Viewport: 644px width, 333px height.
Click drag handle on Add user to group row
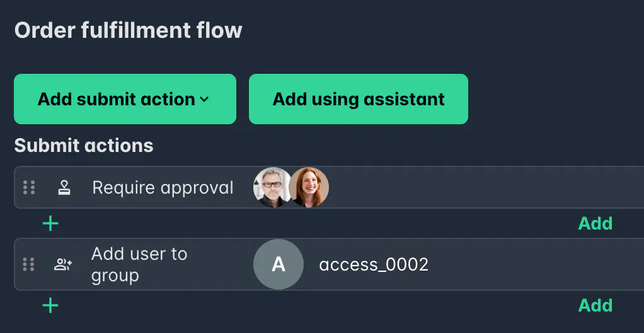(29, 264)
